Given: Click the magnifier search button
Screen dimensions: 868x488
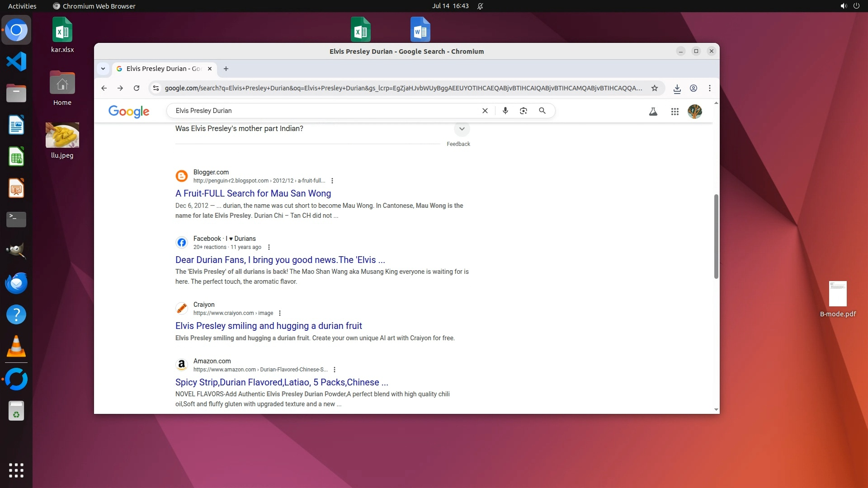Looking at the screenshot, I should tap(542, 111).
